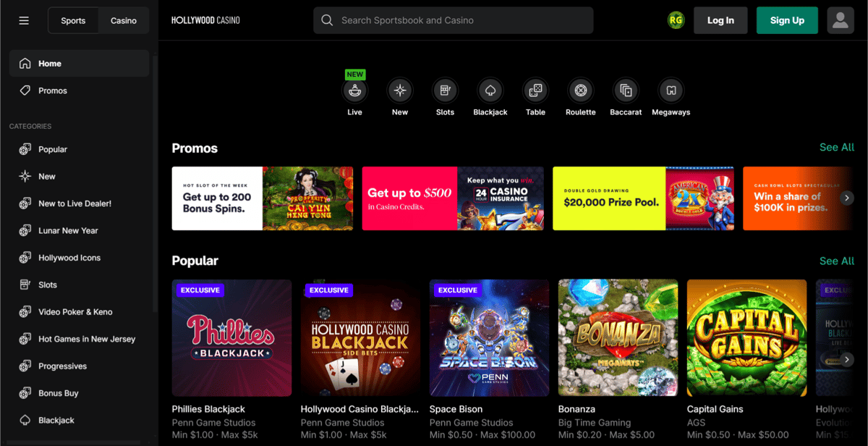
Task: Open the Progressives category label
Action: pyautogui.click(x=62, y=366)
